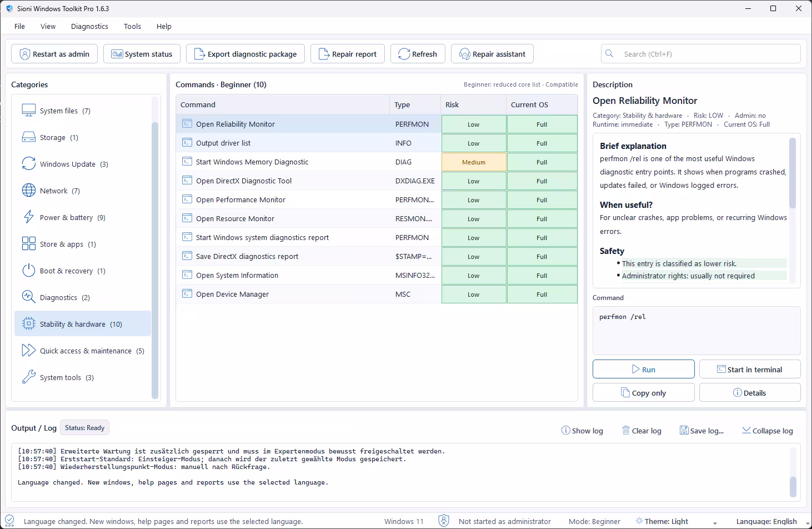Click icon beside Open Device Manager
The width and height of the screenshot is (812, 529).
click(187, 294)
